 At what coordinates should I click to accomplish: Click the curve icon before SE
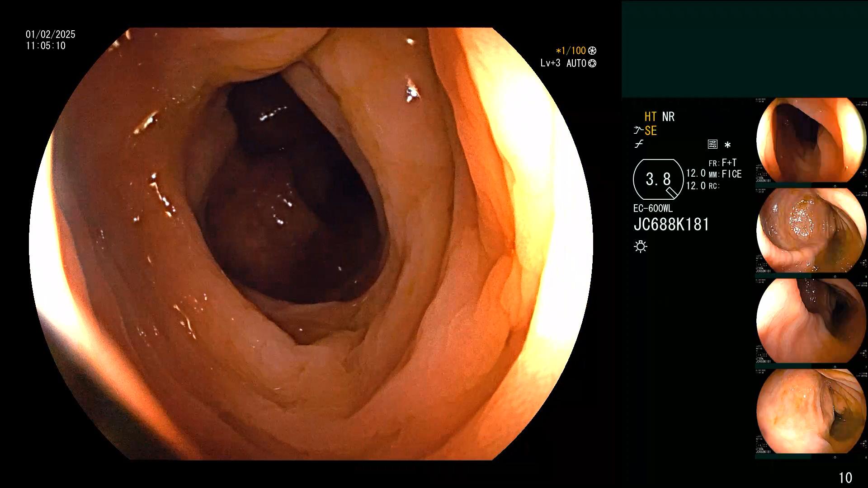(638, 131)
